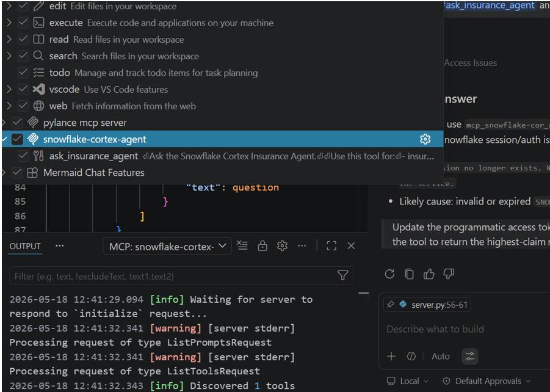Click the magnifier icon beside search
Image resolution: width=550 pixels, height=392 pixels.
(x=38, y=56)
